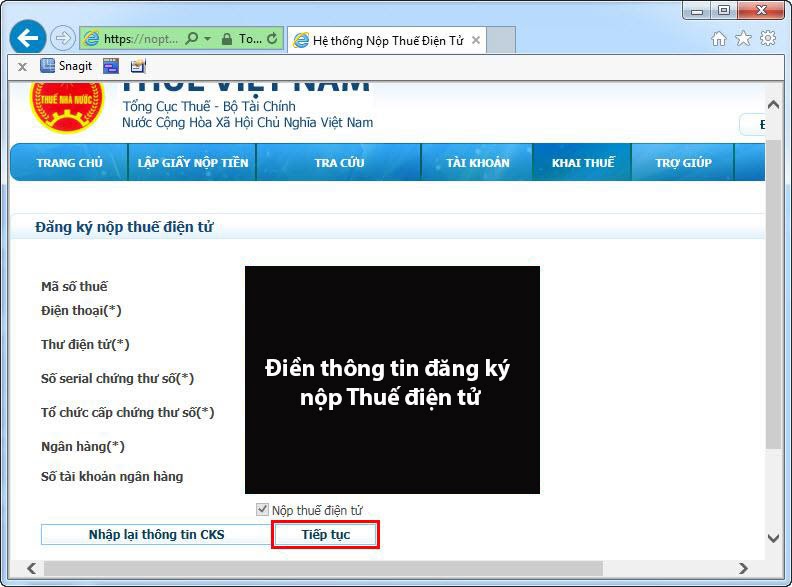Click the security padlock icon
Viewport: 792px width, 587px height.
pyautogui.click(x=227, y=39)
